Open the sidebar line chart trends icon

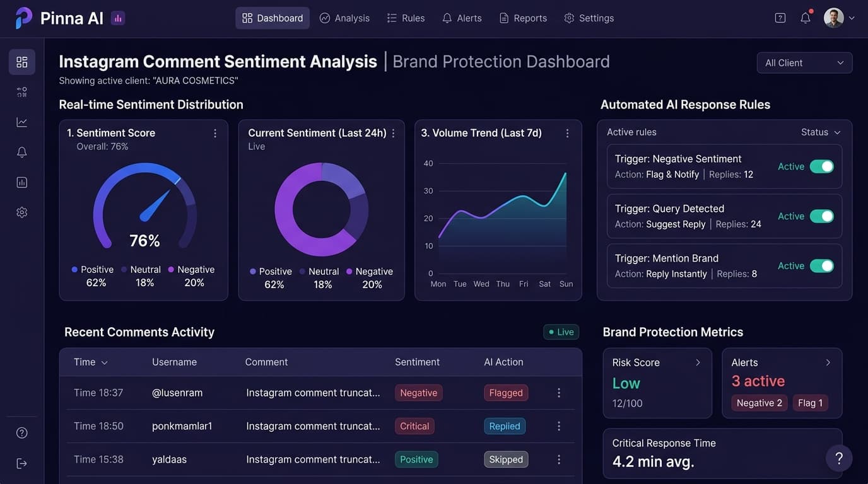[x=22, y=122]
